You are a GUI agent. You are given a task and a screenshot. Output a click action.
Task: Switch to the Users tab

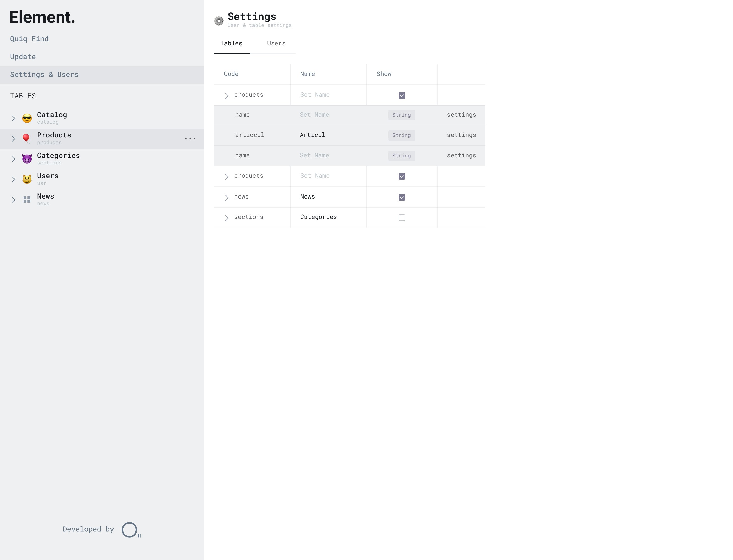click(276, 43)
